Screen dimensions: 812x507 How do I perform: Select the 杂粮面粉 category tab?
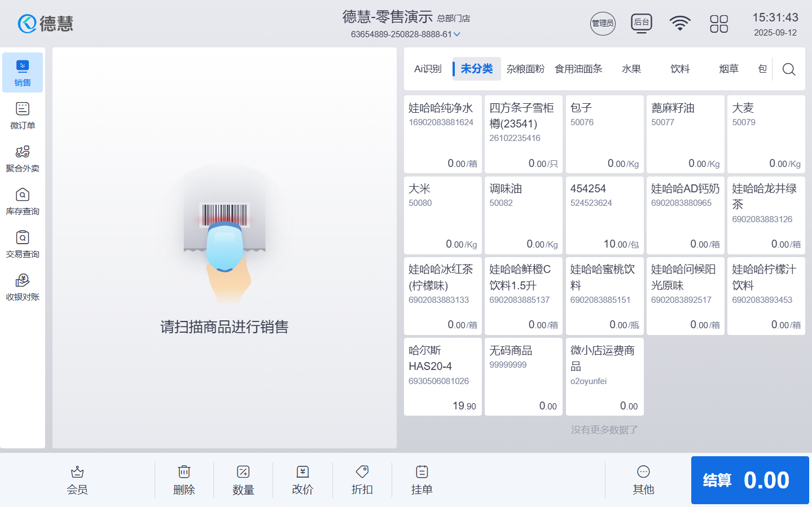525,69
